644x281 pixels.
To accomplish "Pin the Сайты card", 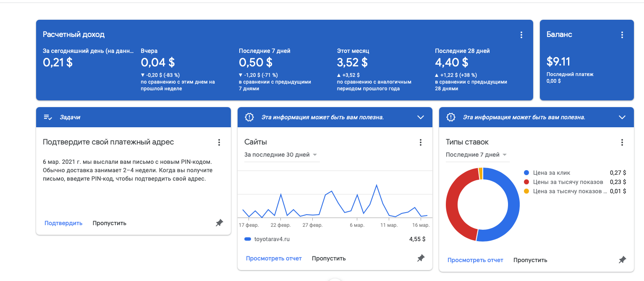I will [x=421, y=258].
